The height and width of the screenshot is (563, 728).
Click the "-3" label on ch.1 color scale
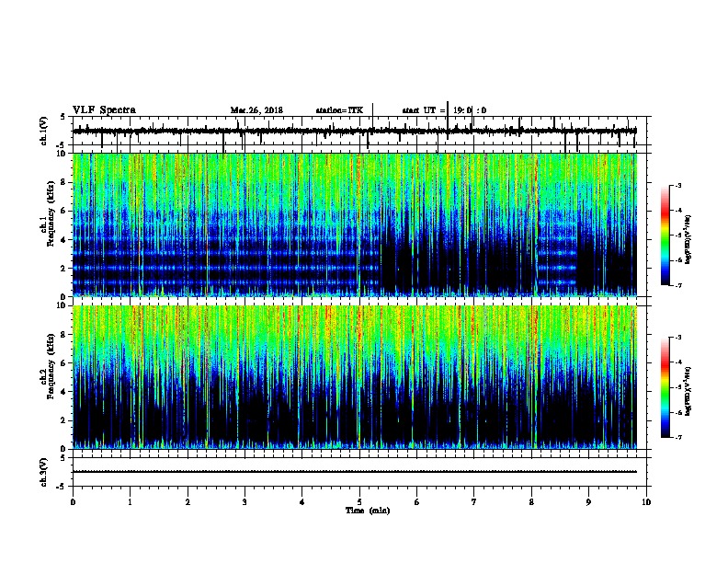[x=677, y=186]
